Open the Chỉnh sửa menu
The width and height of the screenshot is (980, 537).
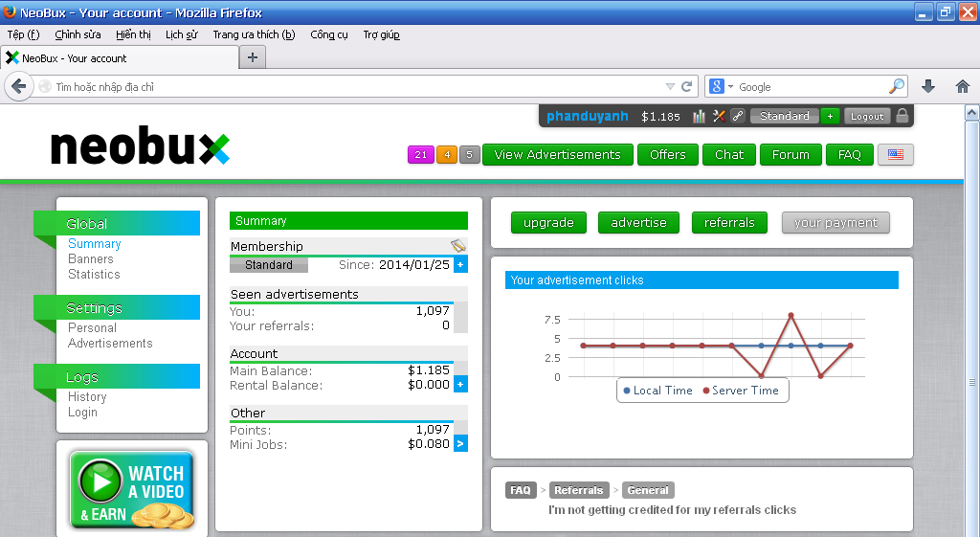(x=78, y=34)
